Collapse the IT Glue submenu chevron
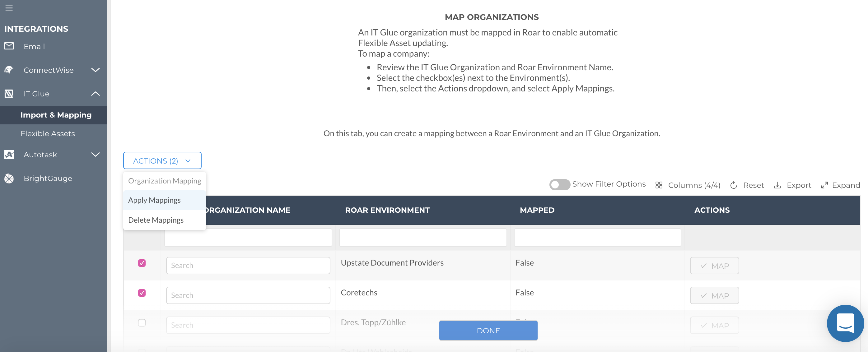 point(96,94)
